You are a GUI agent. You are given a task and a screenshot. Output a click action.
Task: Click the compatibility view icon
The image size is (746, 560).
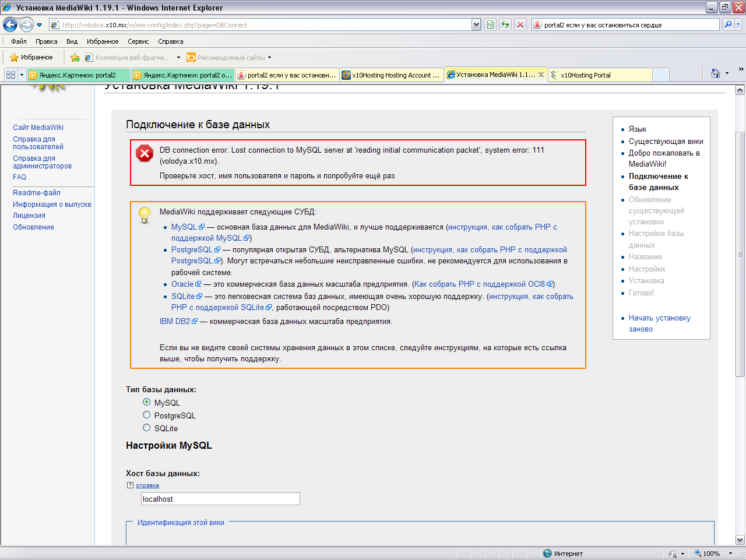click(490, 24)
